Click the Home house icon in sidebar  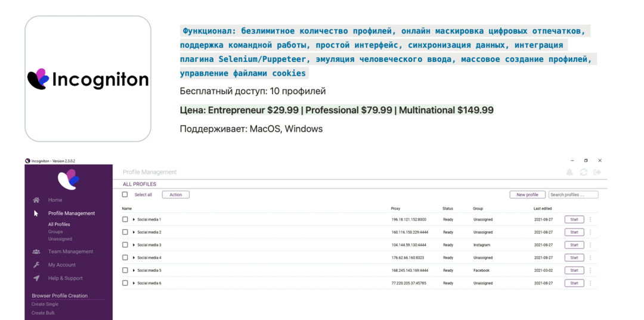(36, 200)
